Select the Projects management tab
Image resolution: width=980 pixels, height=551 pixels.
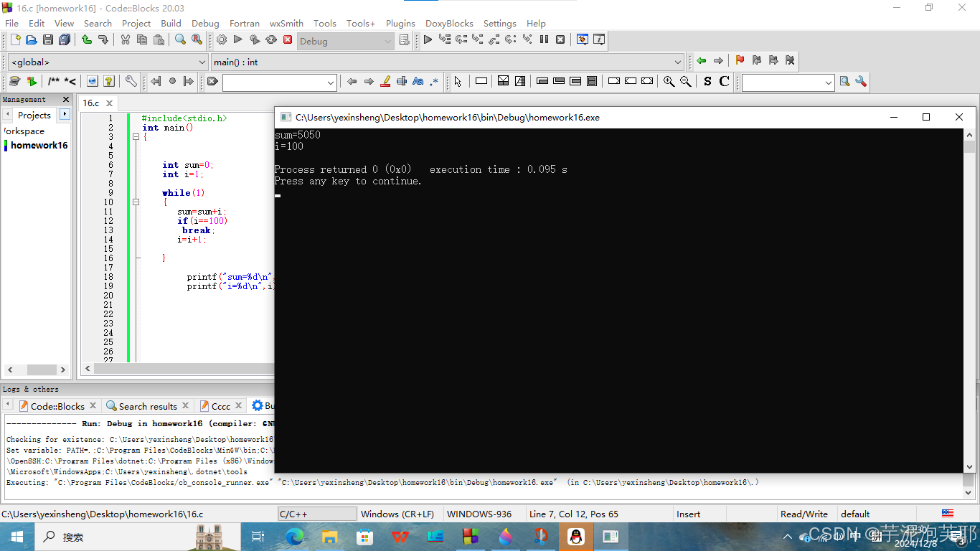pos(34,115)
